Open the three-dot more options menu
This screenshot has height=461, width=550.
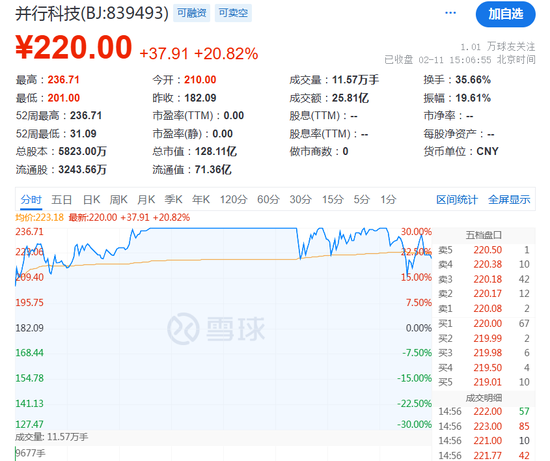[x=450, y=13]
